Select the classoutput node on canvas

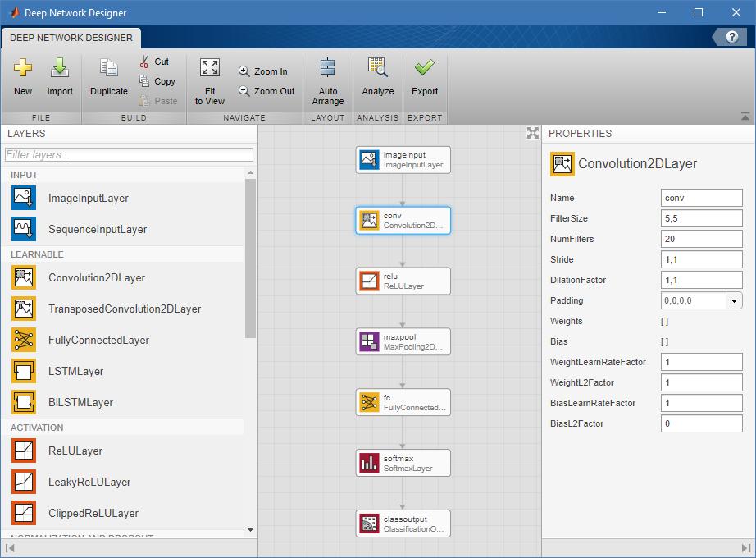coord(403,524)
